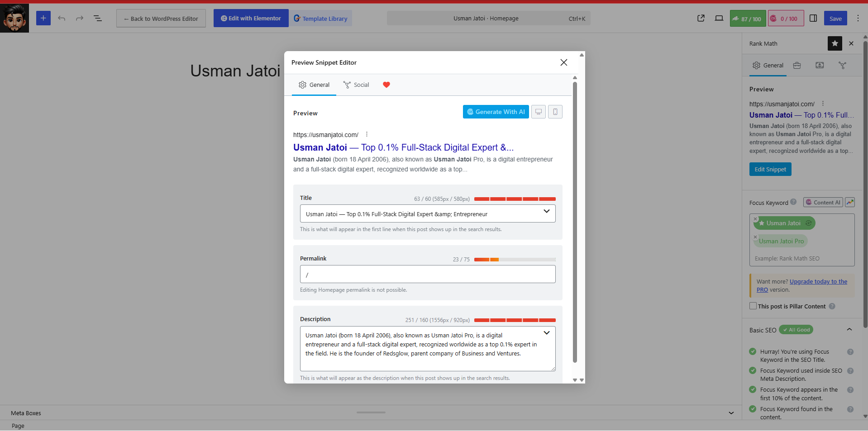Undo the last change
The height and width of the screenshot is (431, 868).
click(x=62, y=19)
